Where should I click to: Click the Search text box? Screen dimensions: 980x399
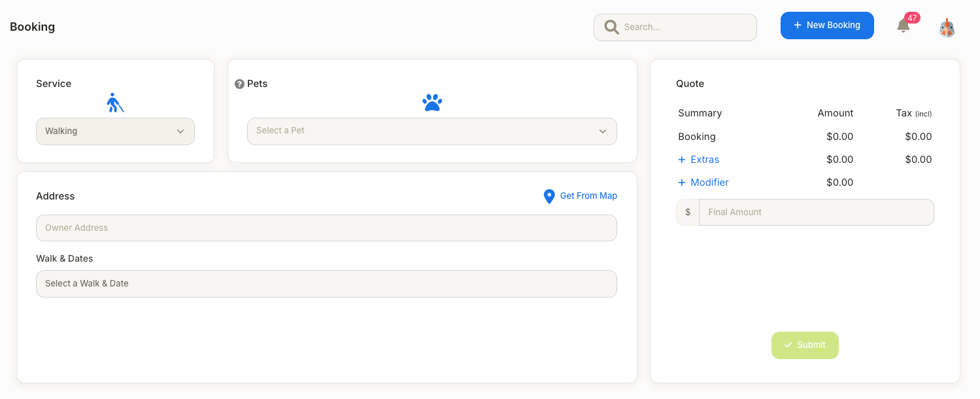(x=686, y=27)
